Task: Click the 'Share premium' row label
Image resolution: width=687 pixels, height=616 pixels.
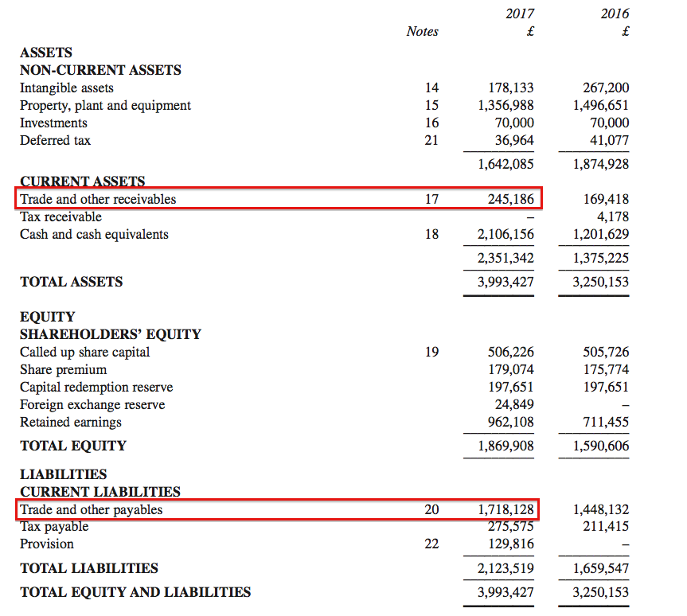Action: 64,370
